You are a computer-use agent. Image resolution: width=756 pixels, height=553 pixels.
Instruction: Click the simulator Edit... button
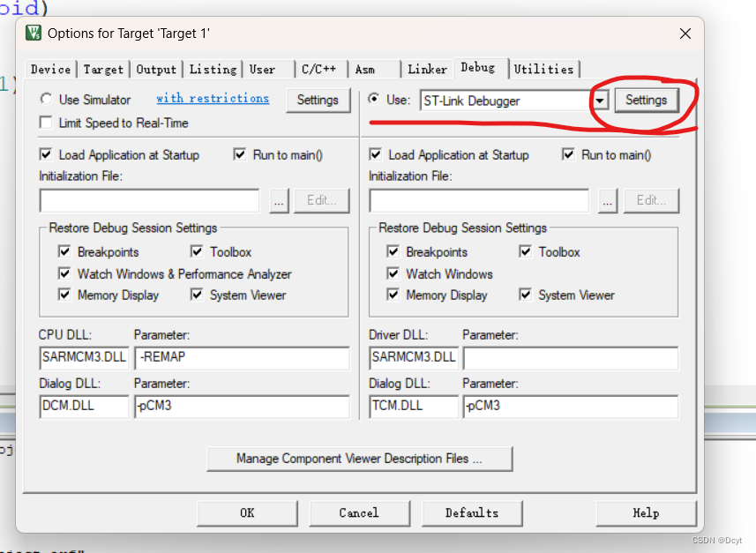tap(322, 200)
